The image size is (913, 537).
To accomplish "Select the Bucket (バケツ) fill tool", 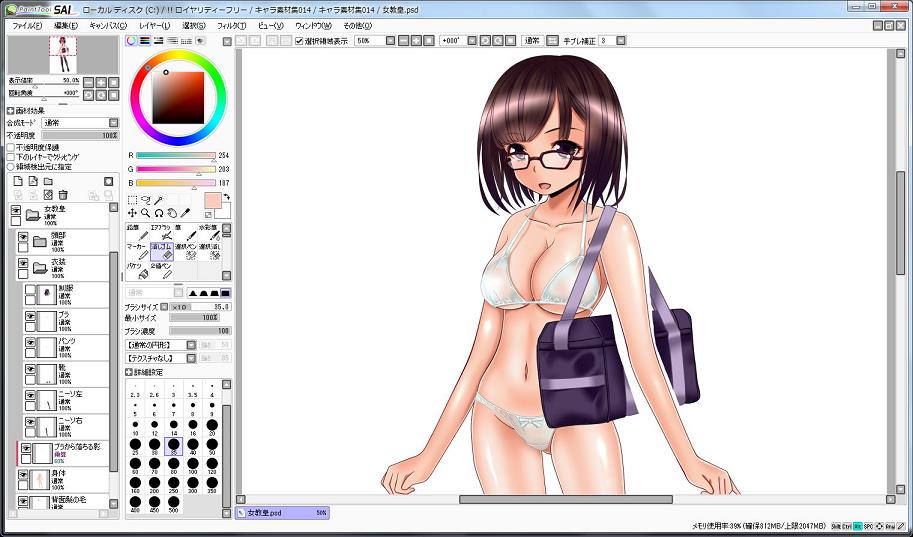I will tap(140, 271).
